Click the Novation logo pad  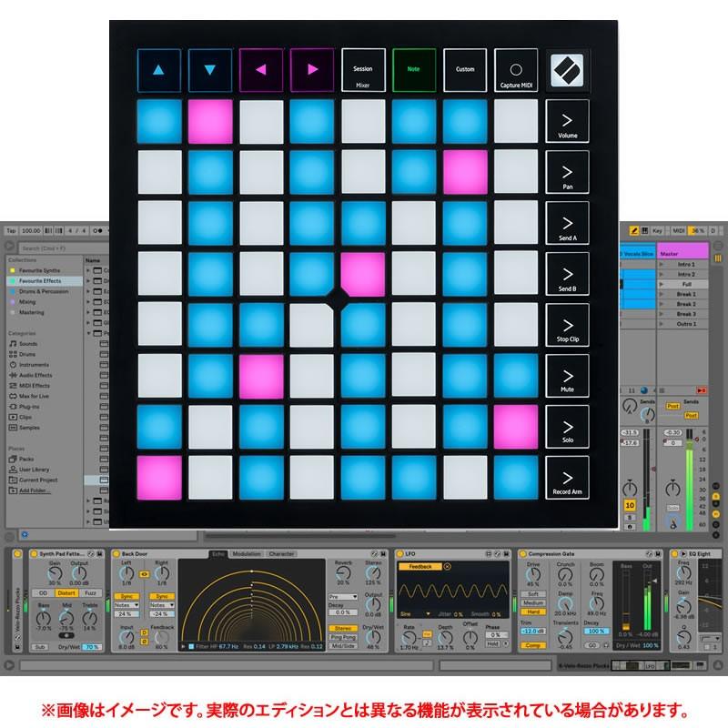click(x=567, y=70)
